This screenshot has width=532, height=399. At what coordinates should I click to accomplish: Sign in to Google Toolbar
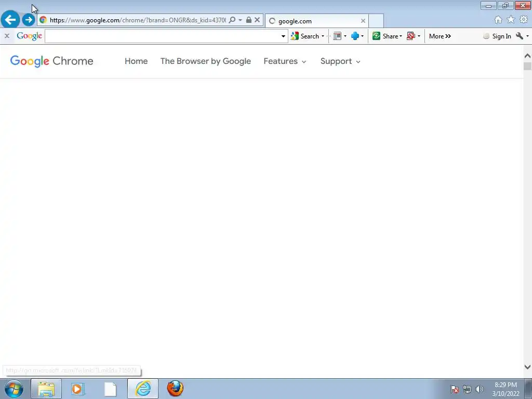point(497,36)
